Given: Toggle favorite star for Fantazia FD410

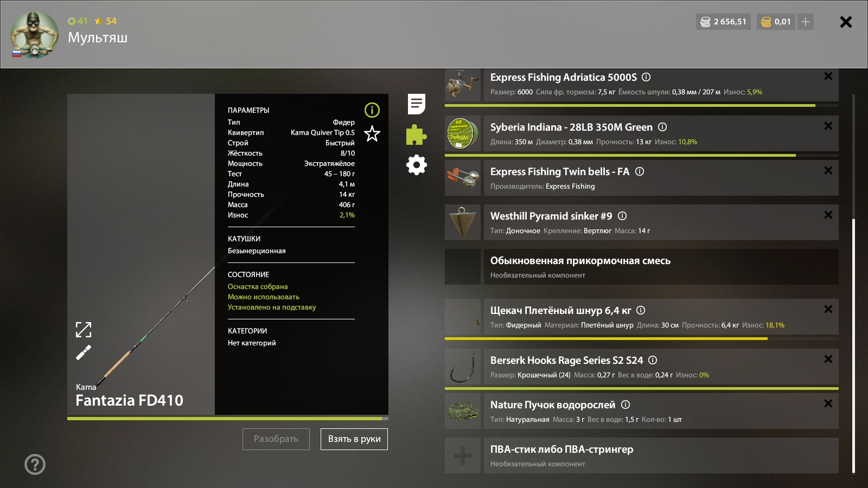Looking at the screenshot, I should tap(372, 133).
